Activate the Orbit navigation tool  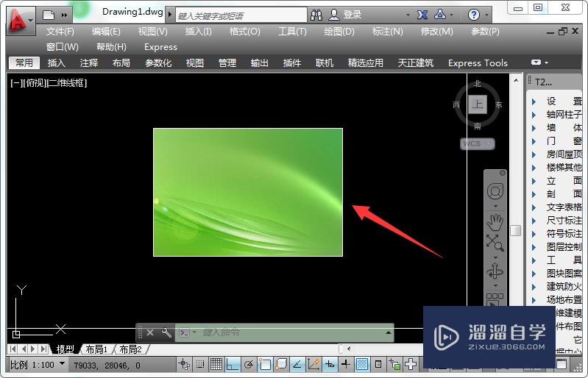click(x=495, y=271)
